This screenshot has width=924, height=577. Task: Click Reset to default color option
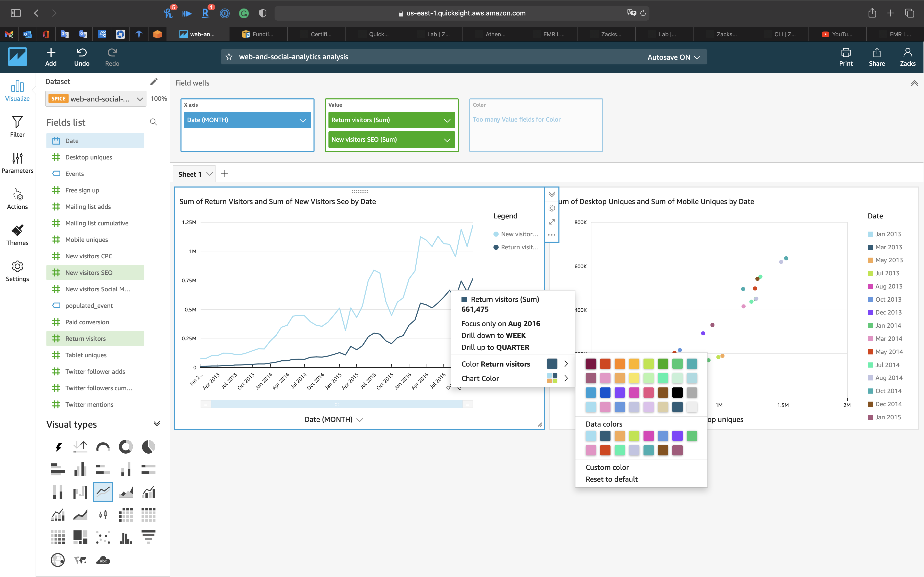611,479
